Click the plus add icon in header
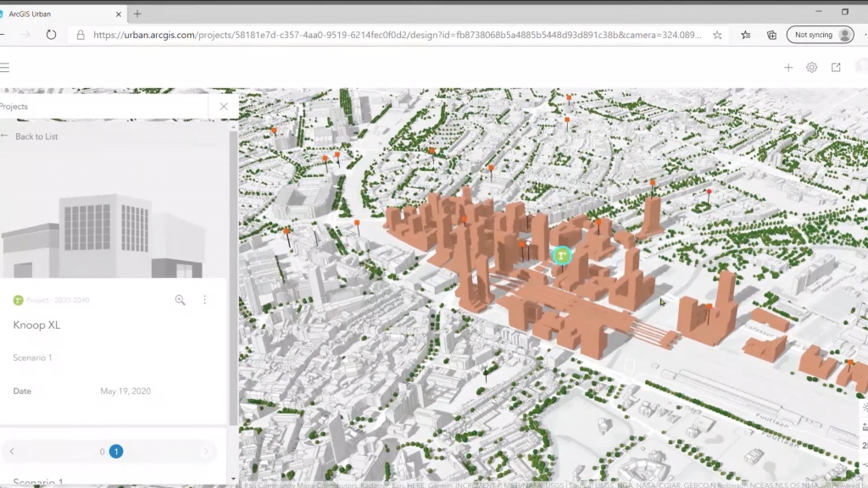Image resolution: width=868 pixels, height=488 pixels. 788,68
